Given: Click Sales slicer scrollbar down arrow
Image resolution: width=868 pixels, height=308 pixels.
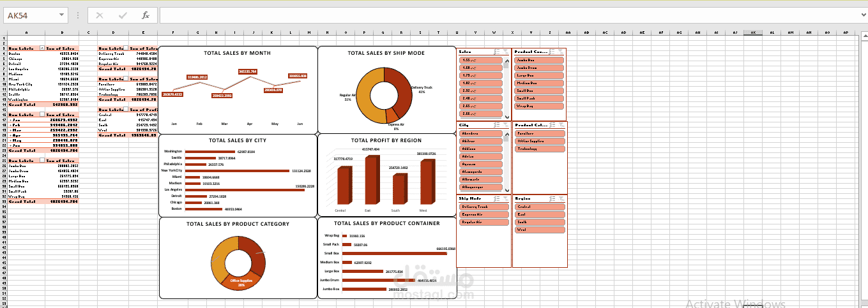Looking at the screenshot, I should tap(507, 117).
